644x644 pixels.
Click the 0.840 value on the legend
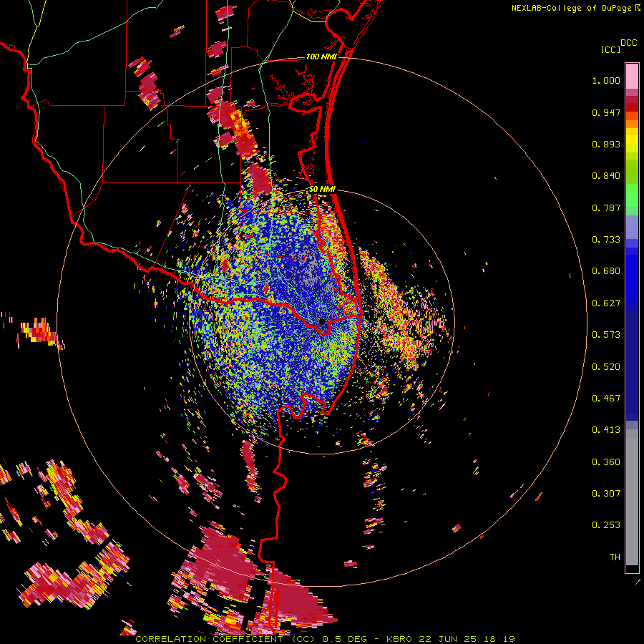606,176
